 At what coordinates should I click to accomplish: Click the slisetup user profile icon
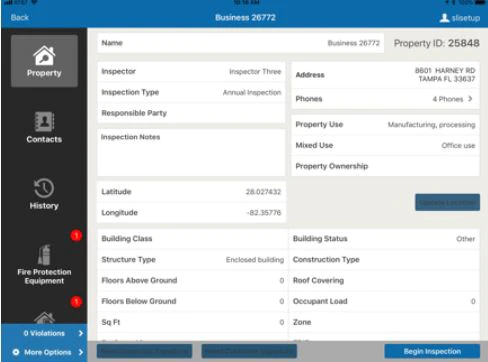point(444,18)
